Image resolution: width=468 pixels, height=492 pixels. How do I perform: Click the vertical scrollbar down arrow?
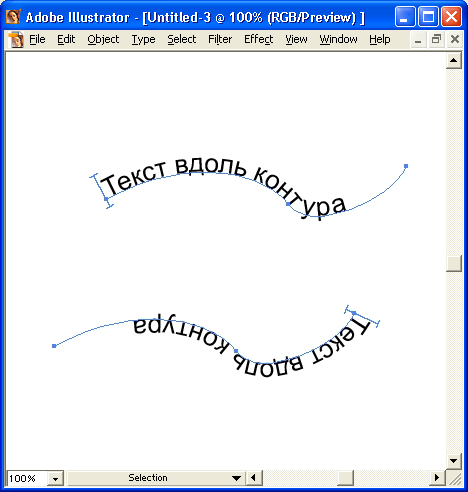pyautogui.click(x=453, y=461)
